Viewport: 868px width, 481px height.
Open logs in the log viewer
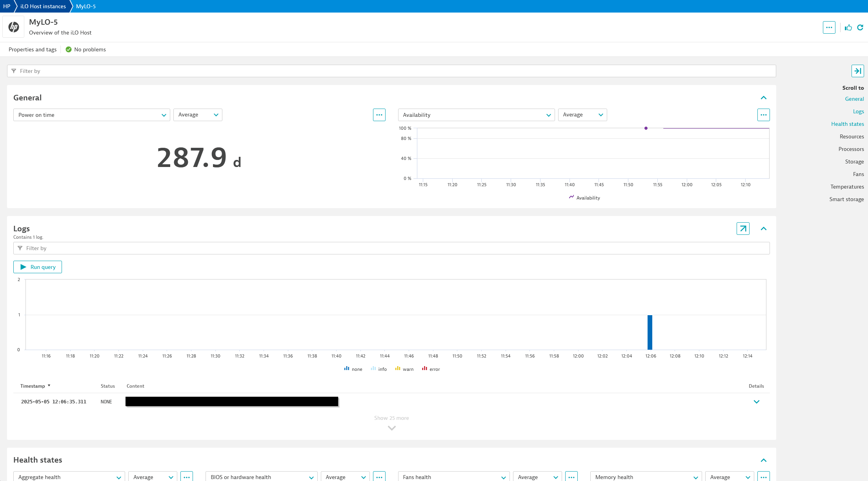[x=743, y=229]
